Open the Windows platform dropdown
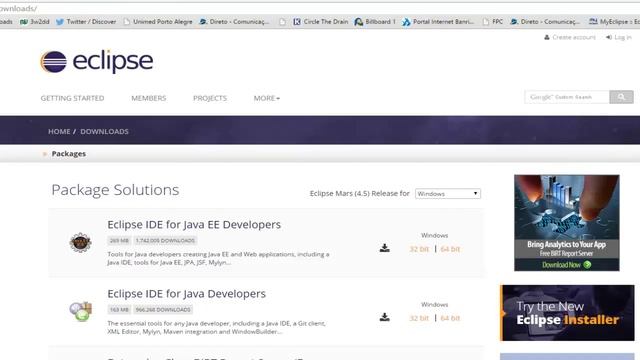The image size is (640, 360). click(x=448, y=193)
